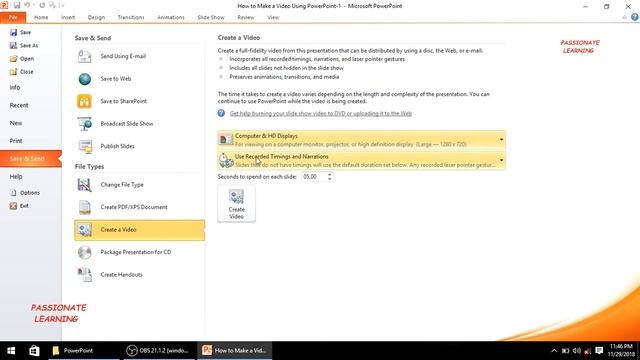Show hidden system tray icons chevron
This screenshot has width=640, height=360.
click(554, 351)
